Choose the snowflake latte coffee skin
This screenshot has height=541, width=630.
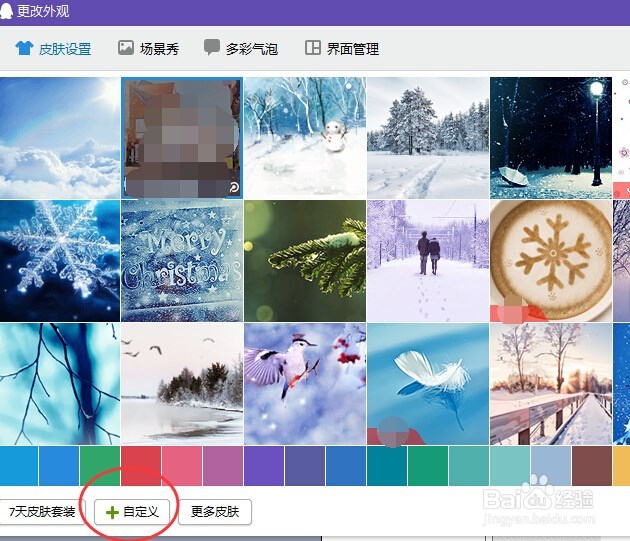coord(551,261)
